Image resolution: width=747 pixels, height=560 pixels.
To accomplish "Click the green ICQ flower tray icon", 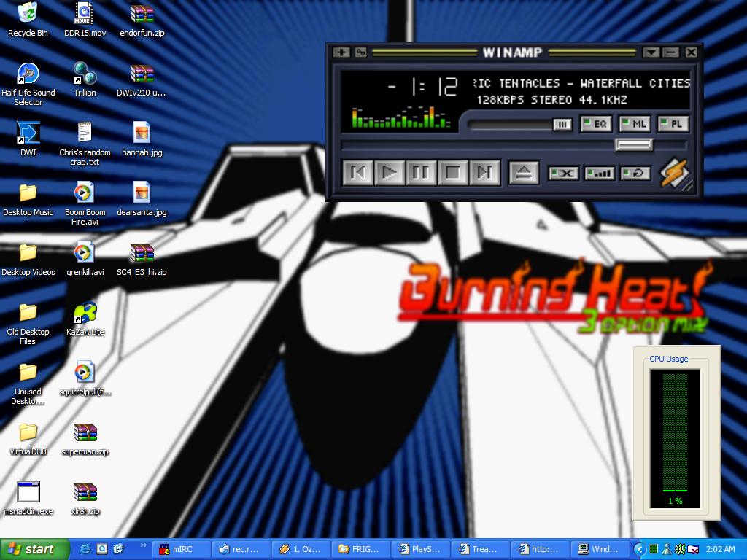I will coord(681,549).
